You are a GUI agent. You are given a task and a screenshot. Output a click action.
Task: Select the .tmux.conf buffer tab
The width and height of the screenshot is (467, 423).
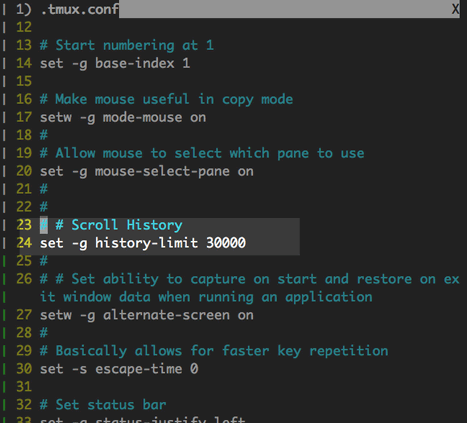(67, 9)
